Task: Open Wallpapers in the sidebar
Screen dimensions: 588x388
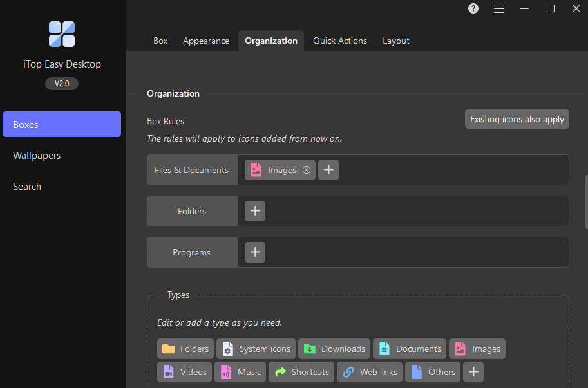Action: point(37,156)
